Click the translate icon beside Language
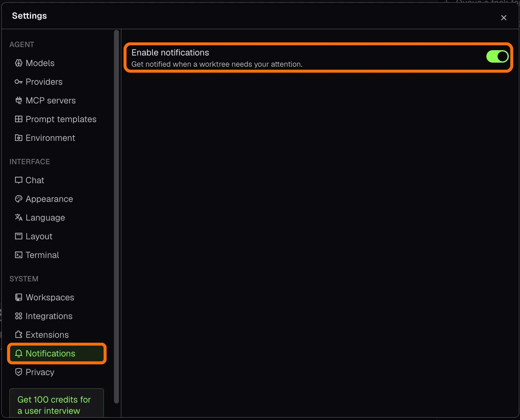Screen dimensions: 520x420 click(x=19, y=217)
